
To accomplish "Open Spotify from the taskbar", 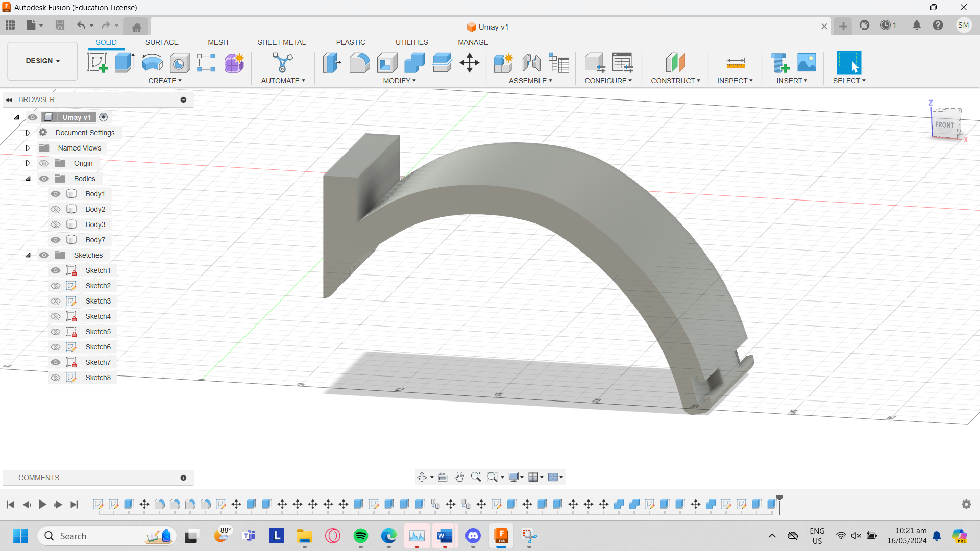I will 361,536.
